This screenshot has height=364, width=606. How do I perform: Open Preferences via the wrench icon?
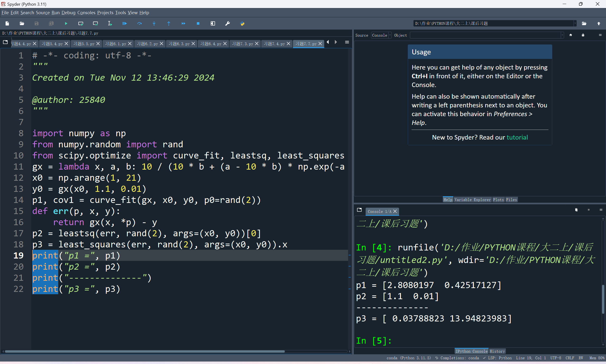click(x=227, y=24)
